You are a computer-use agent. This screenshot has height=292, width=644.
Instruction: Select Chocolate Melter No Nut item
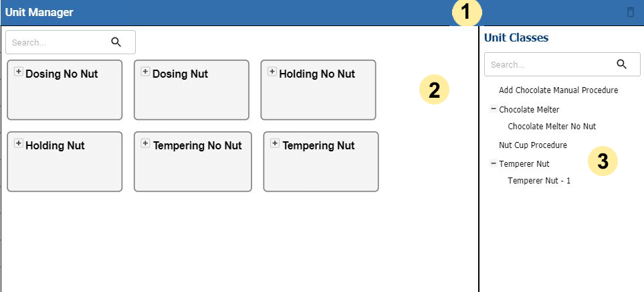(x=552, y=126)
